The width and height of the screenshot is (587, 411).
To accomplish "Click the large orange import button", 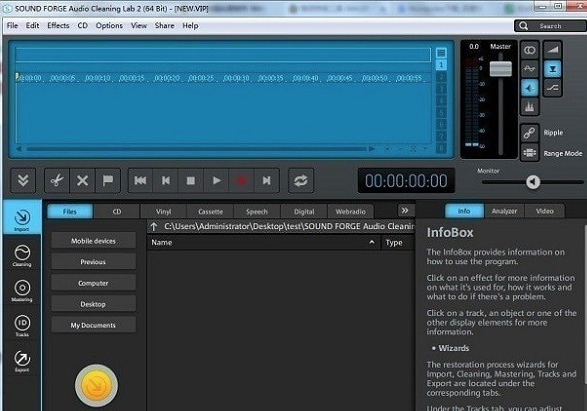I will pyautogui.click(x=96, y=386).
